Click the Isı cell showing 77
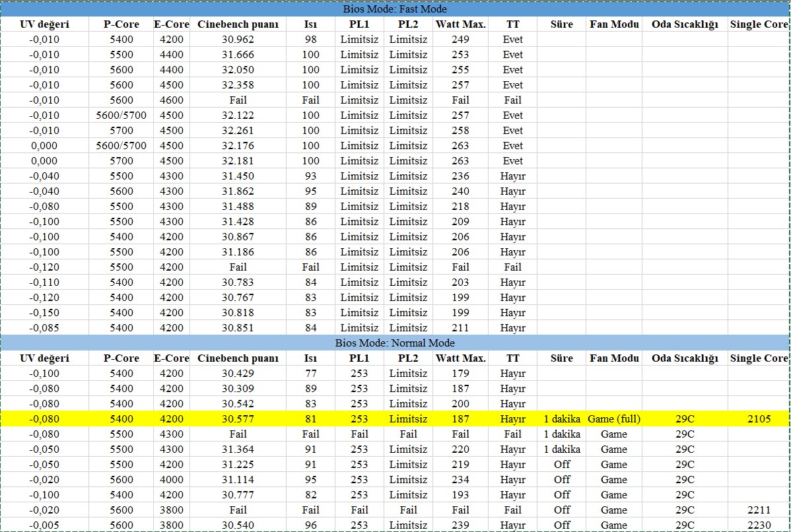Screen dimensions: 791x532 311,374
